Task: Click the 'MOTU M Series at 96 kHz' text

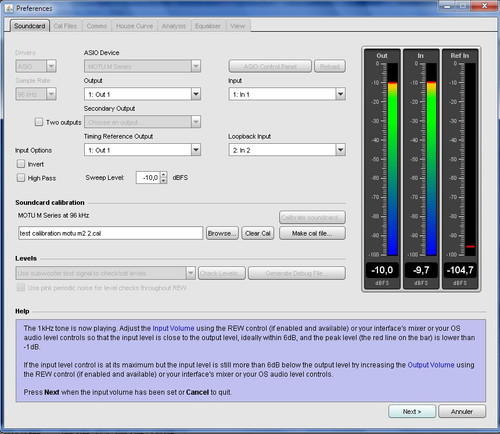Action: pos(53,216)
